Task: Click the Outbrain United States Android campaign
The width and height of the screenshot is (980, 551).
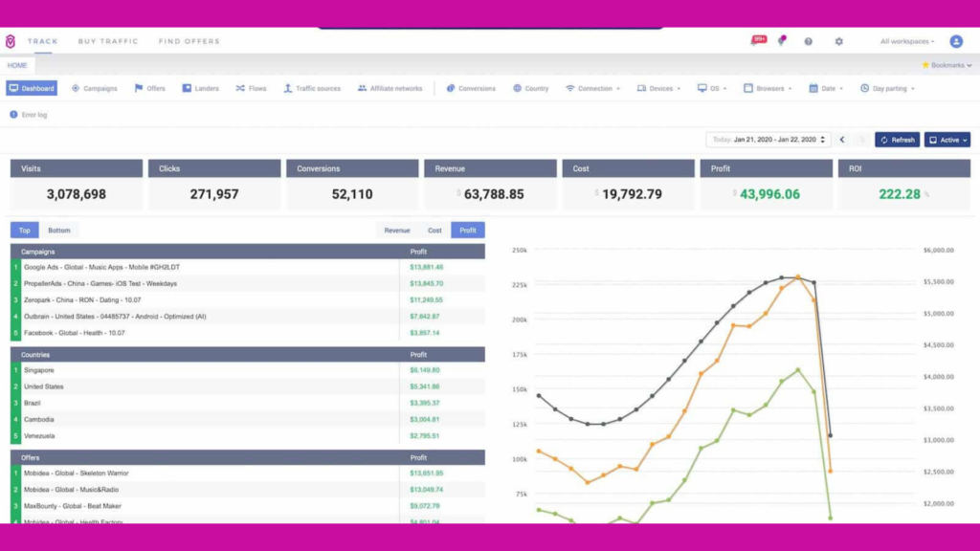Action: 248,317
